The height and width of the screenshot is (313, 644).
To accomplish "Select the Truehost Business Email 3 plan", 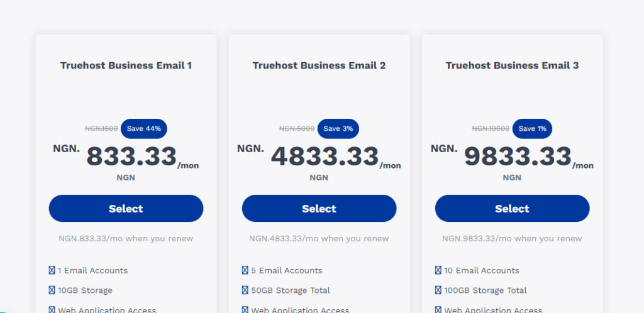I will pos(512,209).
